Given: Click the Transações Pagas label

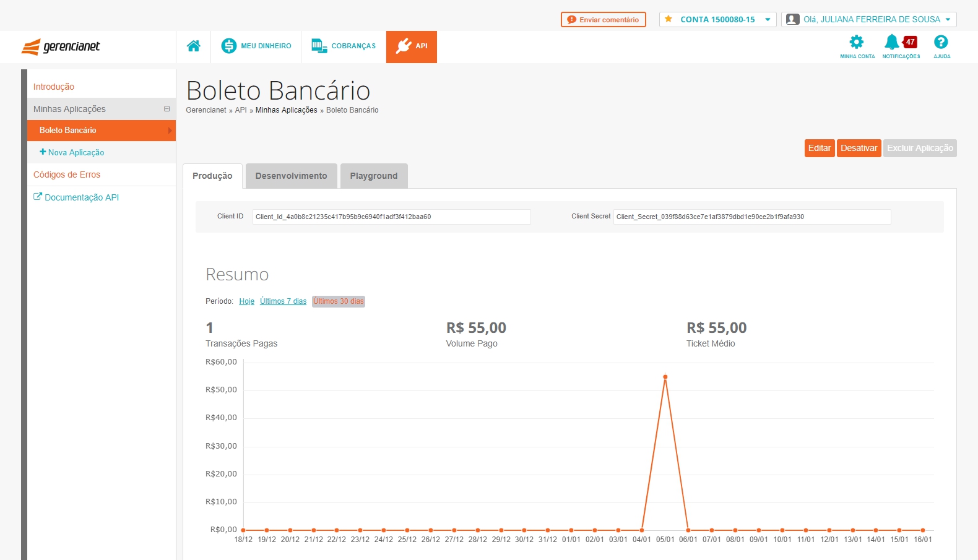Looking at the screenshot, I should [241, 344].
